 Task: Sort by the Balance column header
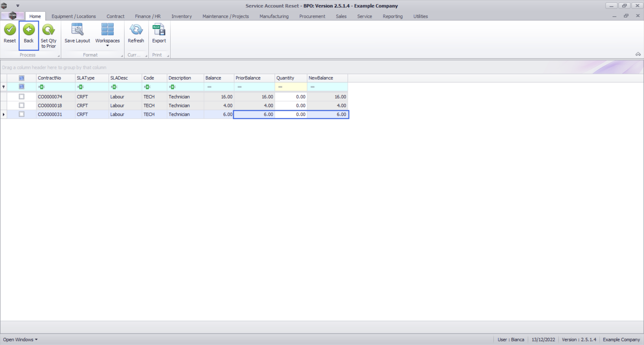coord(219,78)
